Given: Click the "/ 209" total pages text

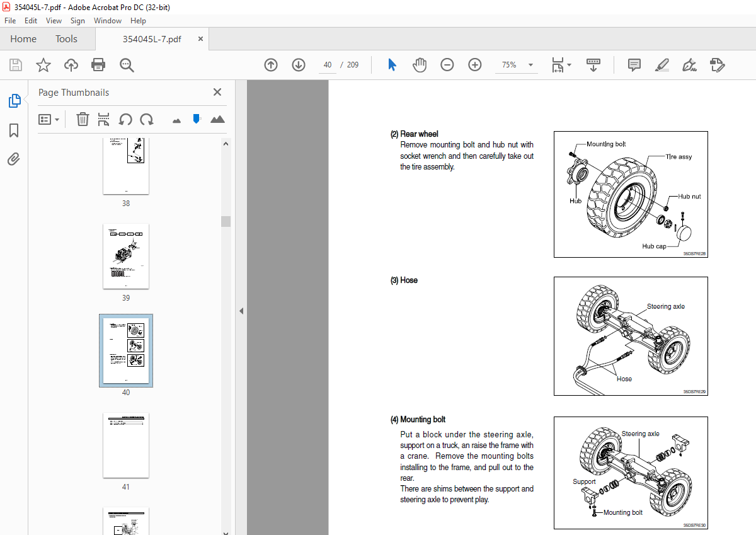Looking at the screenshot, I should [x=350, y=65].
